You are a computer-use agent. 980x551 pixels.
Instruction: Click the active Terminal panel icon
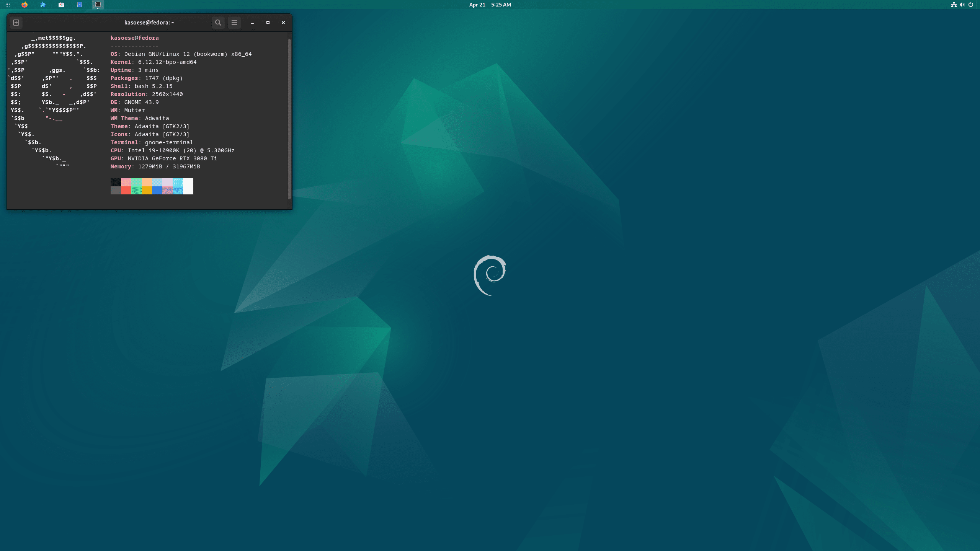coord(98,5)
